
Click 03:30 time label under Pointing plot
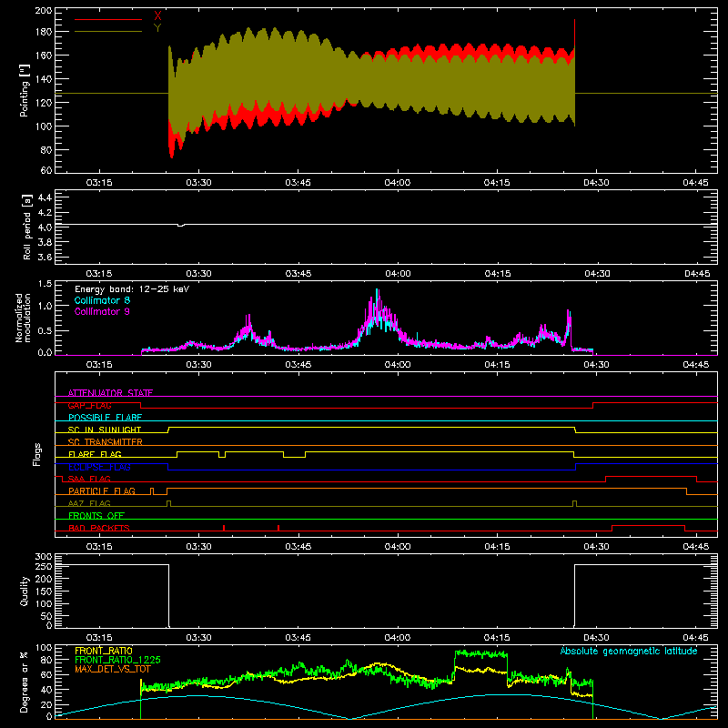198,183
